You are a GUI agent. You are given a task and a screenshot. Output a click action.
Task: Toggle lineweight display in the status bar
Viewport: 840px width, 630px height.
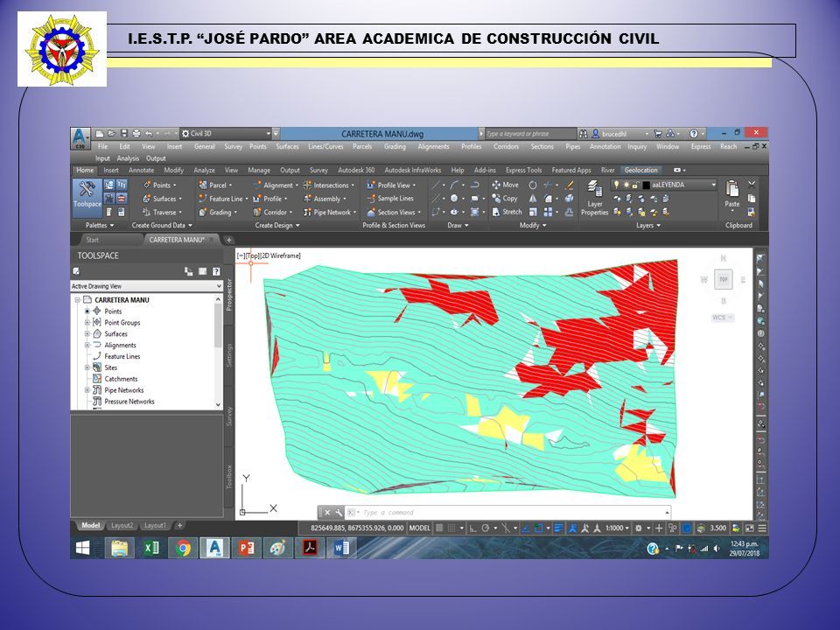pyautogui.click(x=558, y=528)
